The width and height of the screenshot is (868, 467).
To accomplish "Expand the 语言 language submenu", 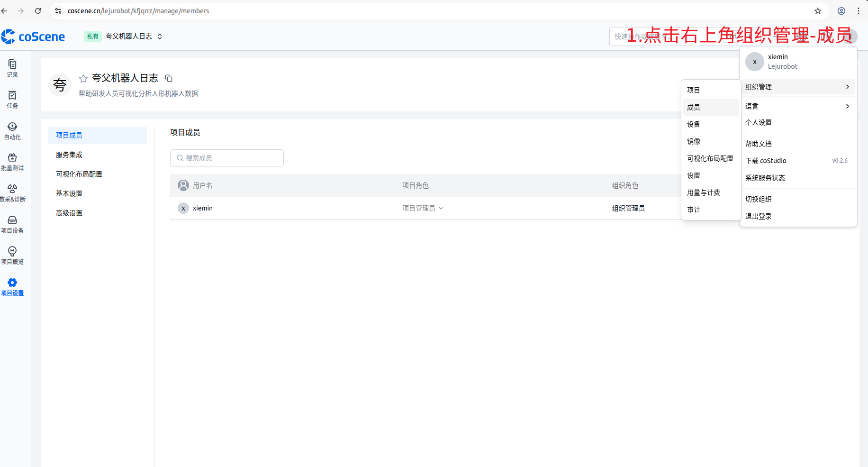I will pyautogui.click(x=797, y=106).
